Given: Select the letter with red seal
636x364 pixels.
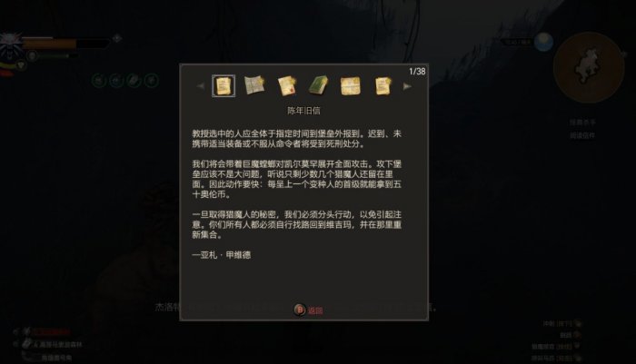Looking at the screenshot, I should (x=287, y=86).
